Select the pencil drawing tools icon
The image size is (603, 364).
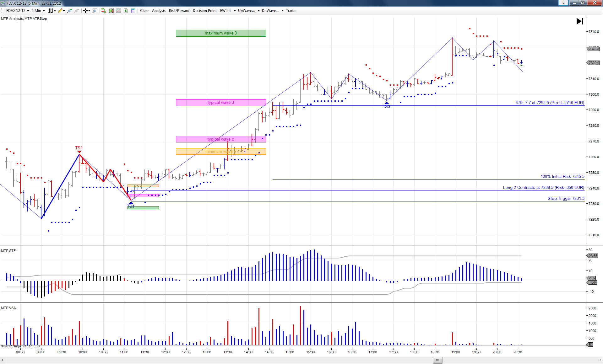coord(60,11)
